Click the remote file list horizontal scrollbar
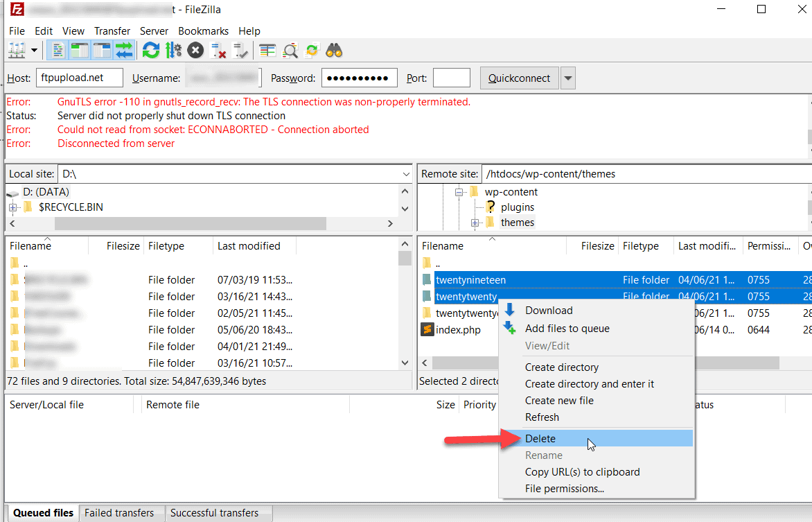This screenshot has height=522, width=812. (x=606, y=363)
